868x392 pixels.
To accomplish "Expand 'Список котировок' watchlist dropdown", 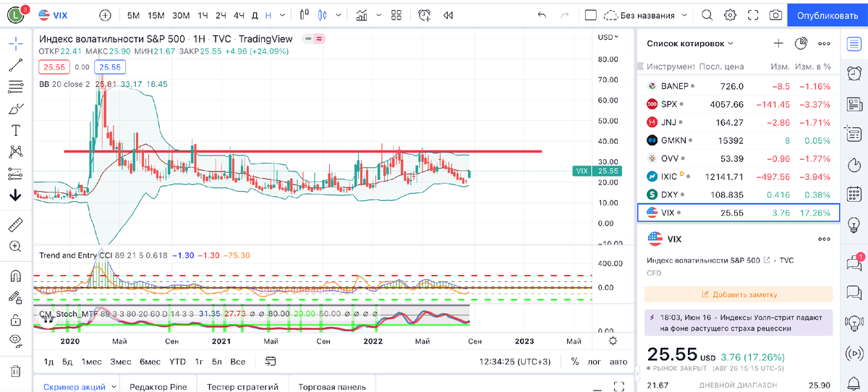I will (x=690, y=44).
